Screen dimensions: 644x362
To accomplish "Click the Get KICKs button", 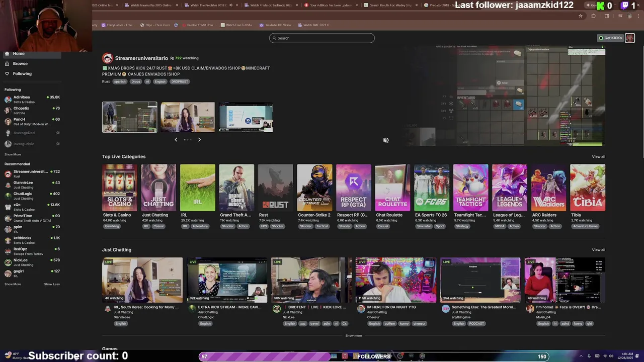I will (x=610, y=38).
